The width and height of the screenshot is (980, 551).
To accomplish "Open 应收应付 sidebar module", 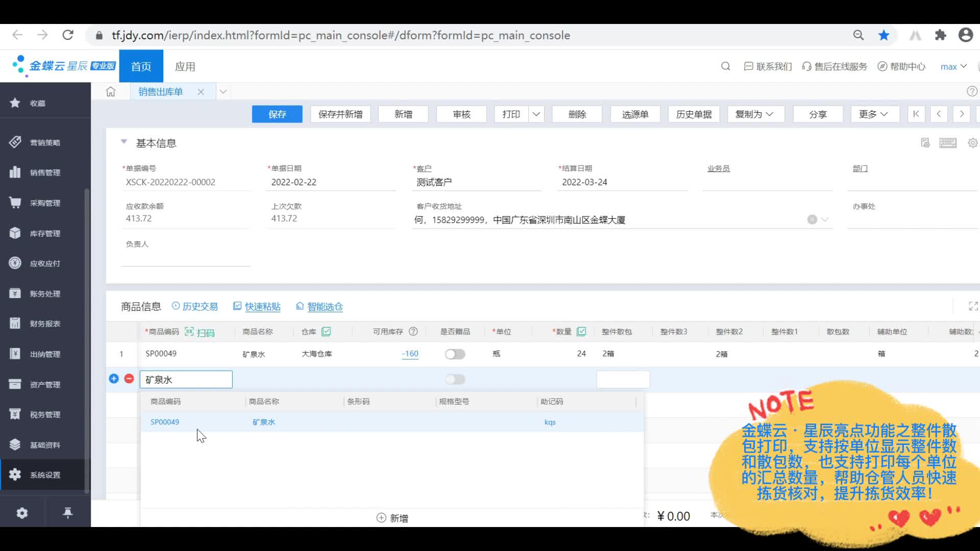I will click(x=45, y=263).
